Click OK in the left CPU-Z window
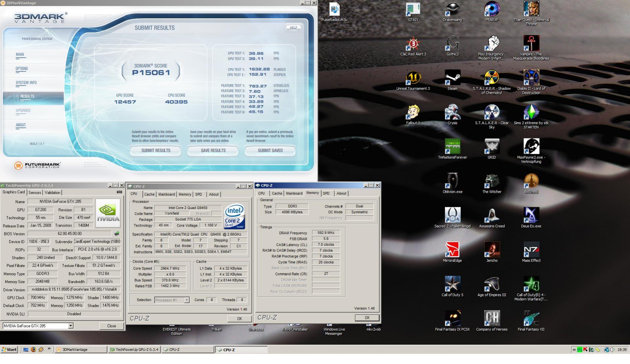This screenshot has width=630, height=364. (x=240, y=318)
